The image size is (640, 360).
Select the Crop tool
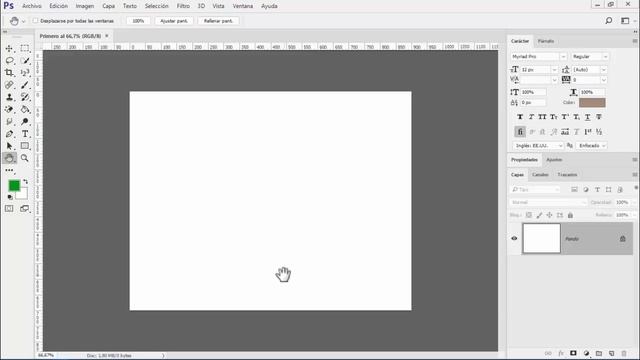pos(9,73)
